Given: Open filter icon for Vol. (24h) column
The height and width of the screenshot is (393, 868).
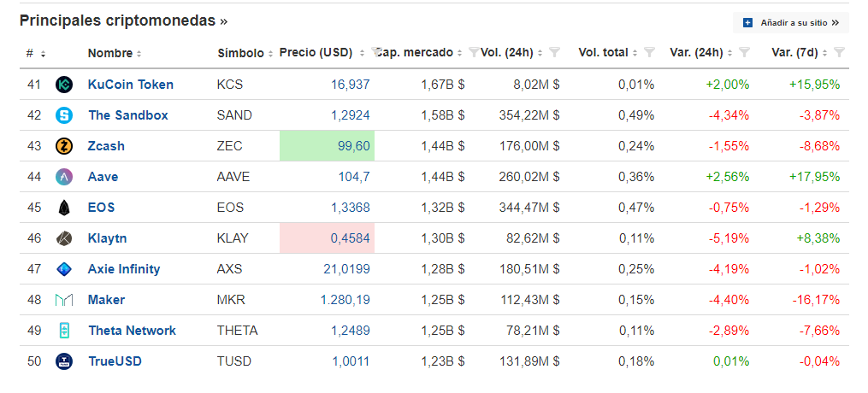Looking at the screenshot, I should 555,52.
